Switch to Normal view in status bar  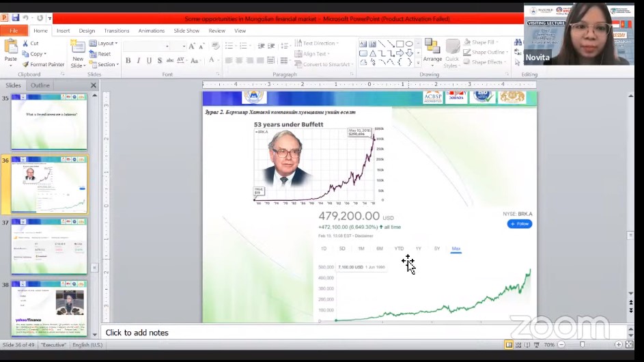point(509,345)
